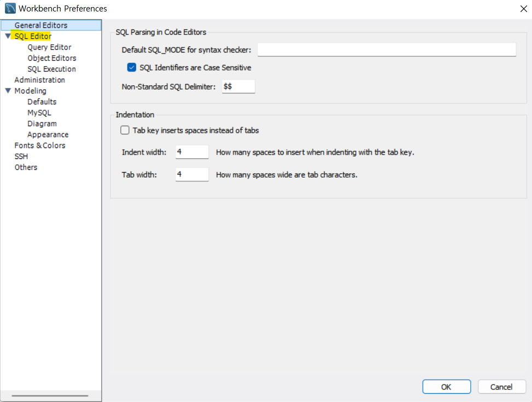The width and height of the screenshot is (532, 402).
Task: Open Modeling MySQL page
Action: click(x=39, y=113)
